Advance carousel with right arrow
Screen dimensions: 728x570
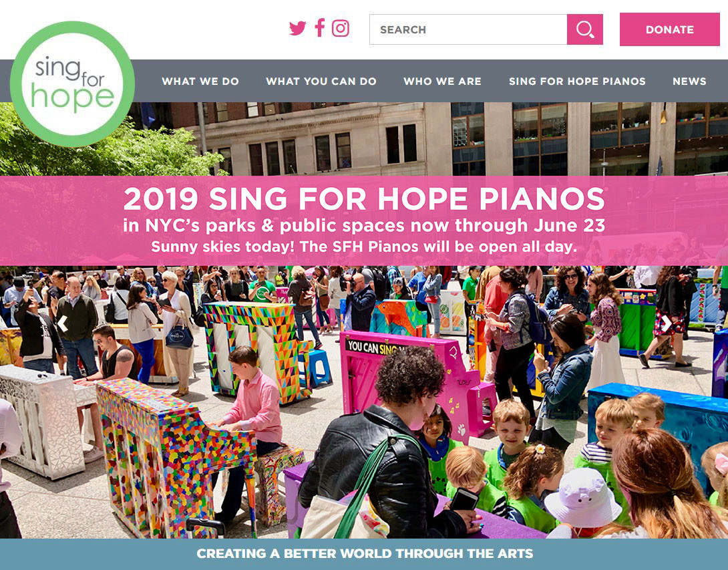coord(666,323)
